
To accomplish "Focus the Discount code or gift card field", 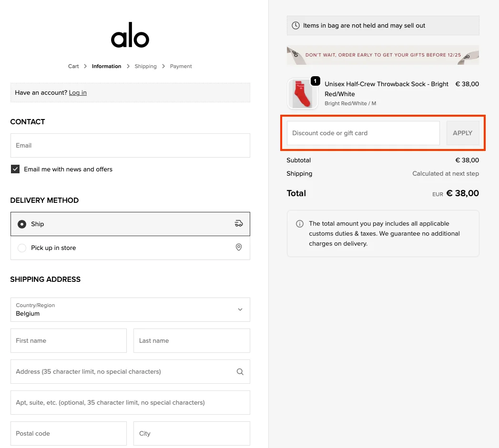I will 363,133.
